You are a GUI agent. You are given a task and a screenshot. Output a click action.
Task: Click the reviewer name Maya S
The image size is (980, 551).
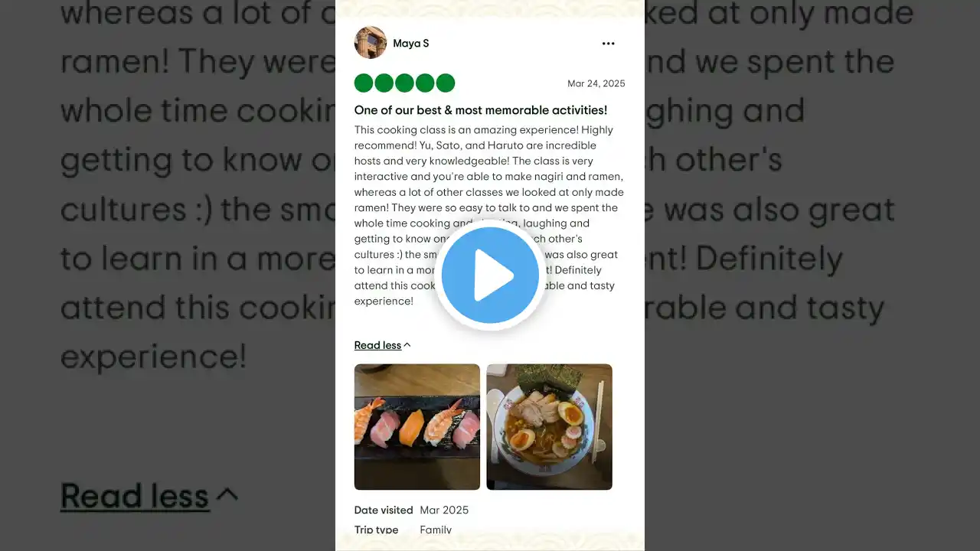click(x=411, y=44)
